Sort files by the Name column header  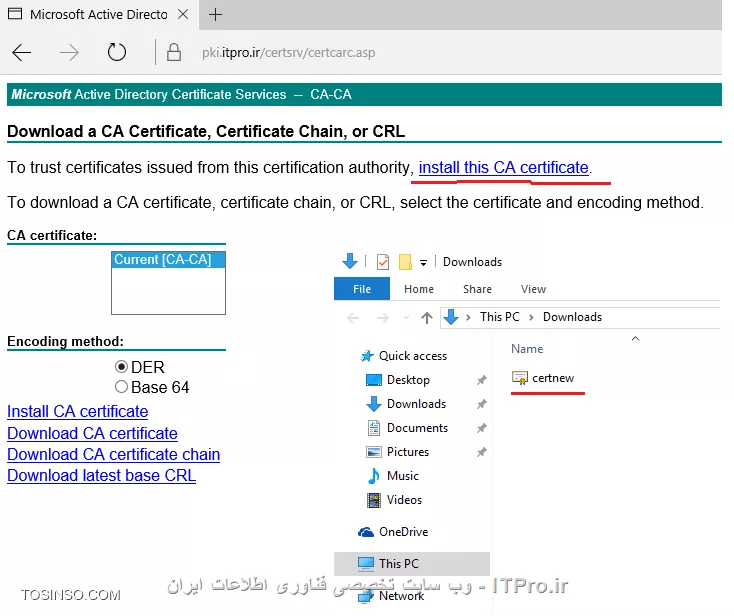click(x=527, y=349)
